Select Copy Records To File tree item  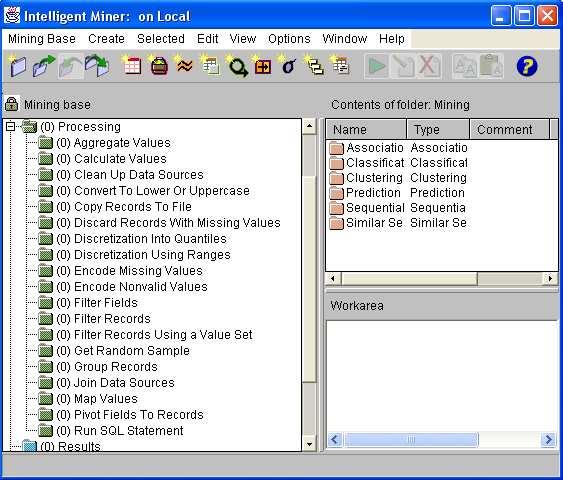click(x=124, y=207)
